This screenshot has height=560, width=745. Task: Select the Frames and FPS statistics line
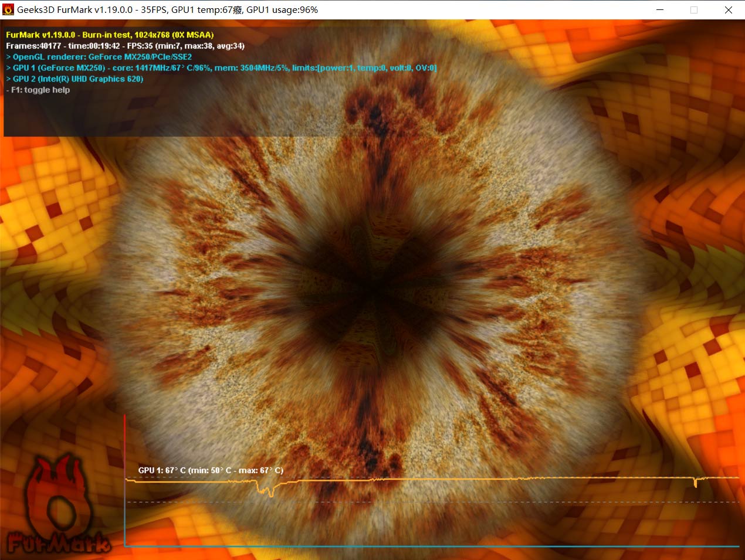coord(125,46)
